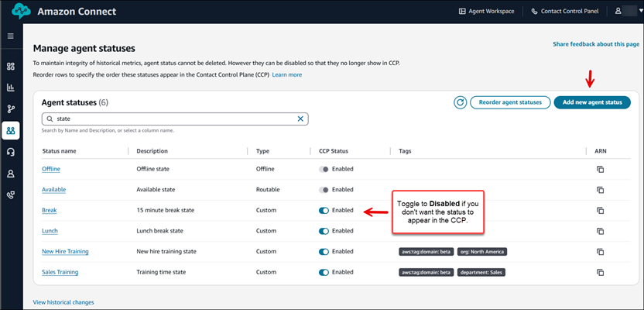Open the View historical changes link
644x310 pixels.
(63, 301)
